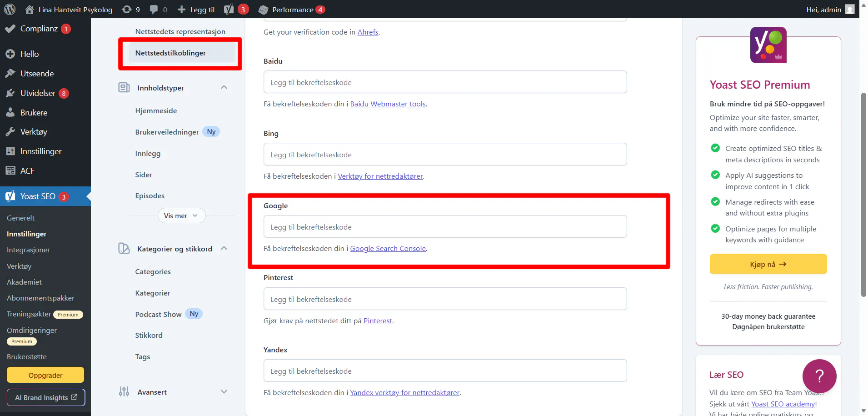
Task: Open Utvidelser plugin icon with badge 8
Action: click(x=11, y=93)
